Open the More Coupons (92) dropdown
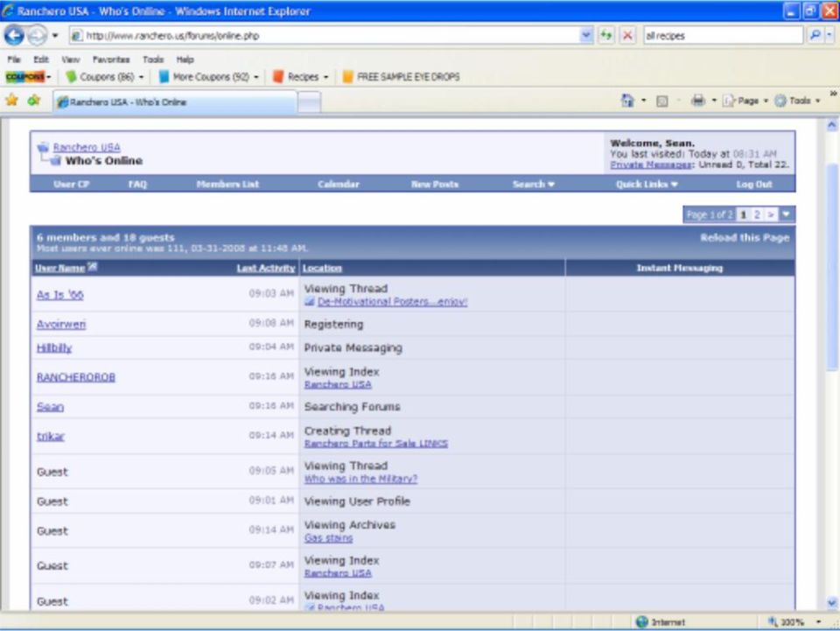The width and height of the screenshot is (840, 631). click(x=256, y=77)
